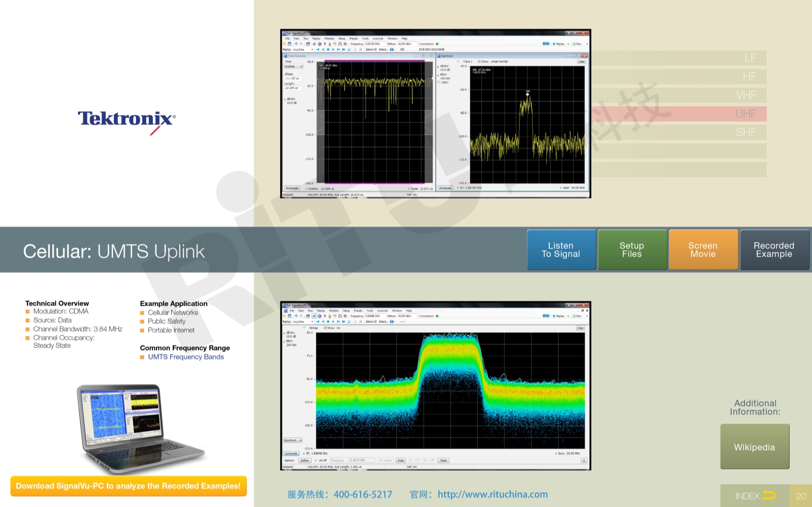Viewport: 812px width, 507px height.
Task: Toggle the Bitmap Show checkbox in the bottom window
Action: click(326, 328)
